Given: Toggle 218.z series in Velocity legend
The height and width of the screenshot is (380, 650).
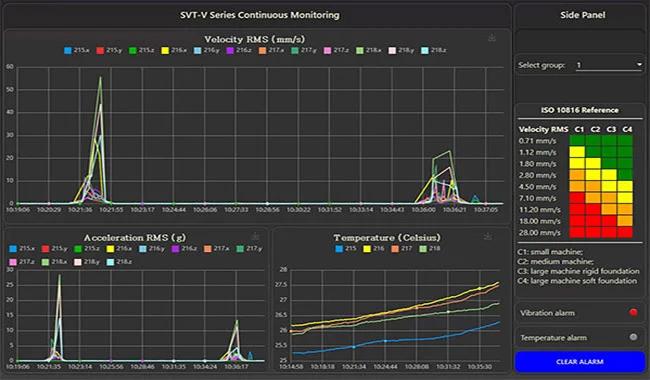Looking at the screenshot, I should click(x=434, y=50).
